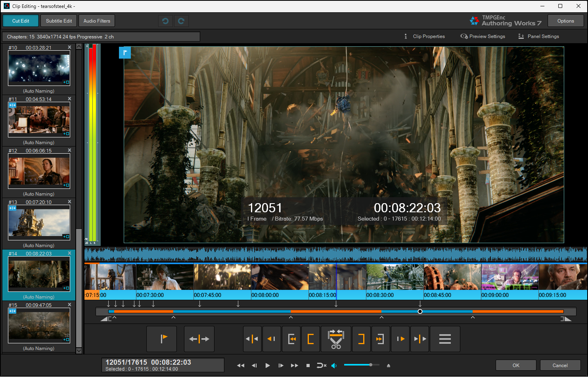This screenshot has height=377, width=588.
Task: Switch to the Subtitle Edit tab
Action: click(59, 21)
